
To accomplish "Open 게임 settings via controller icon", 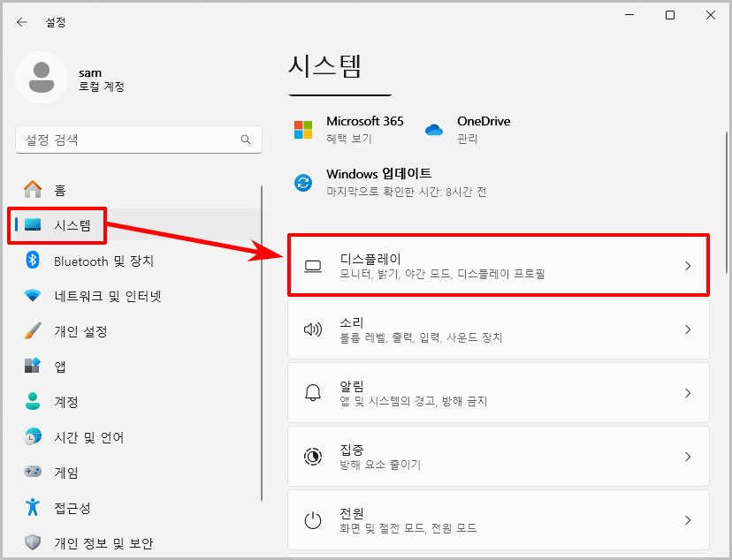I will (x=32, y=472).
